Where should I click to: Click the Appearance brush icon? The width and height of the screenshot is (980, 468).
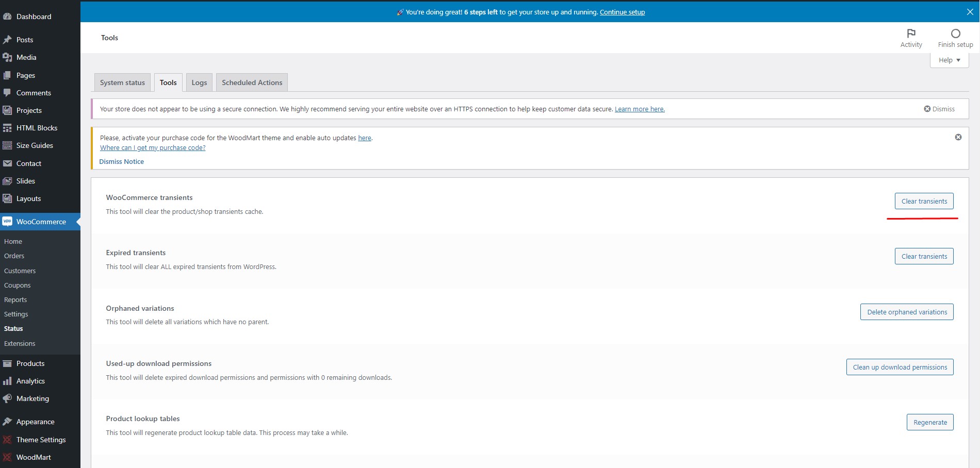coord(7,422)
